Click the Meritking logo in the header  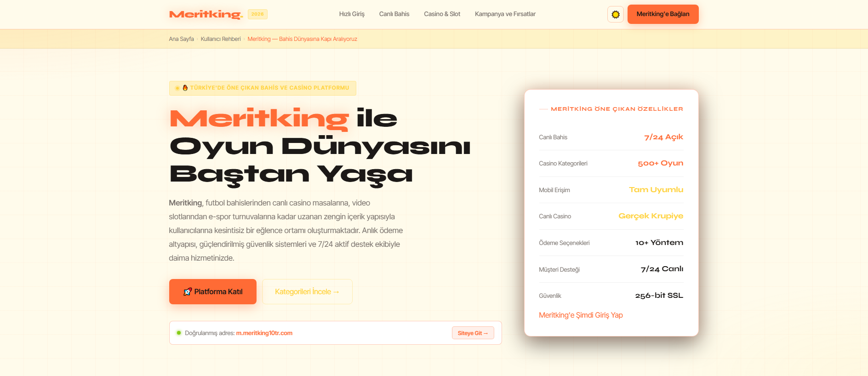[206, 14]
